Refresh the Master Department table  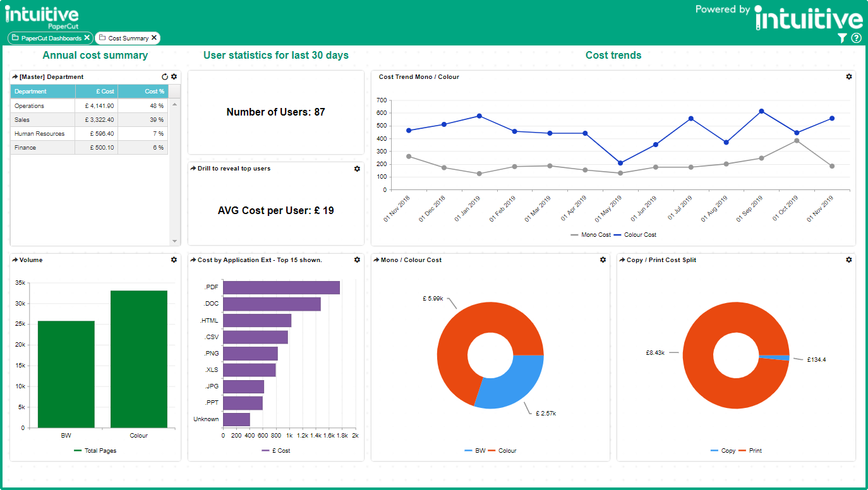pyautogui.click(x=165, y=77)
